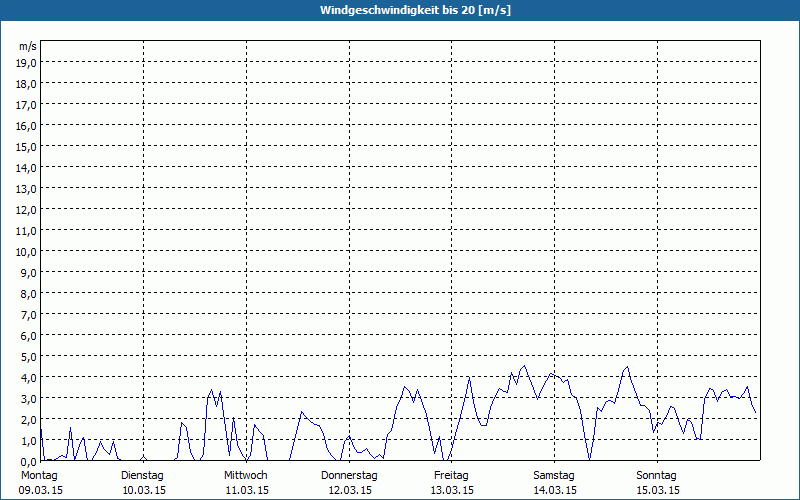
Task: Click the date 11.03.15
Action: (x=247, y=490)
